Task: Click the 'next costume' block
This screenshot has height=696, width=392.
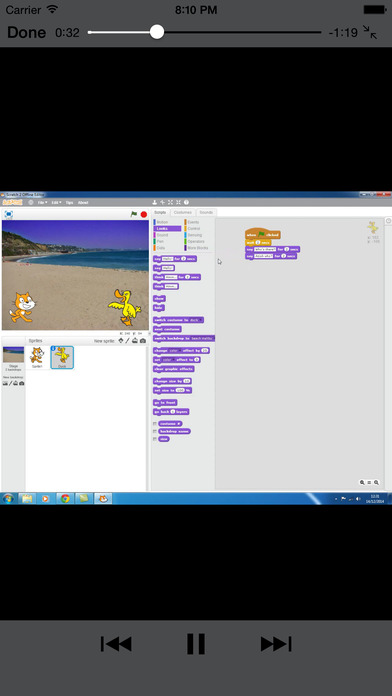Action: click(x=167, y=329)
